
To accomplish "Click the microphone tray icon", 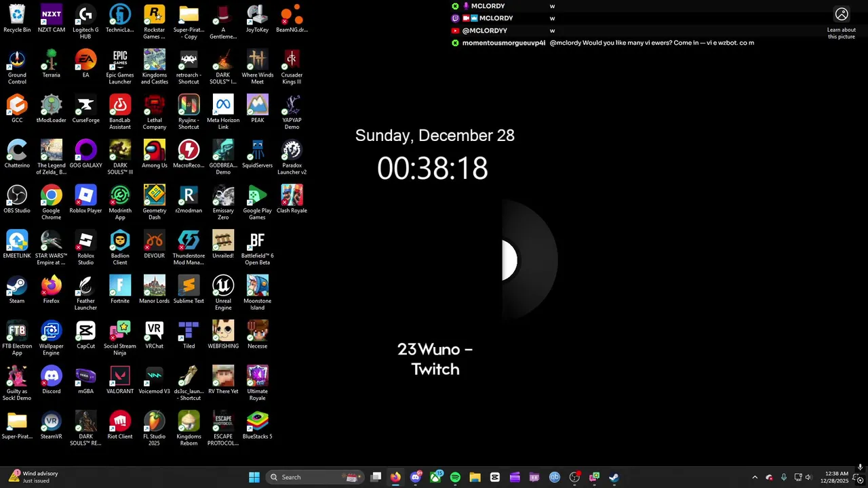I will point(784,477).
